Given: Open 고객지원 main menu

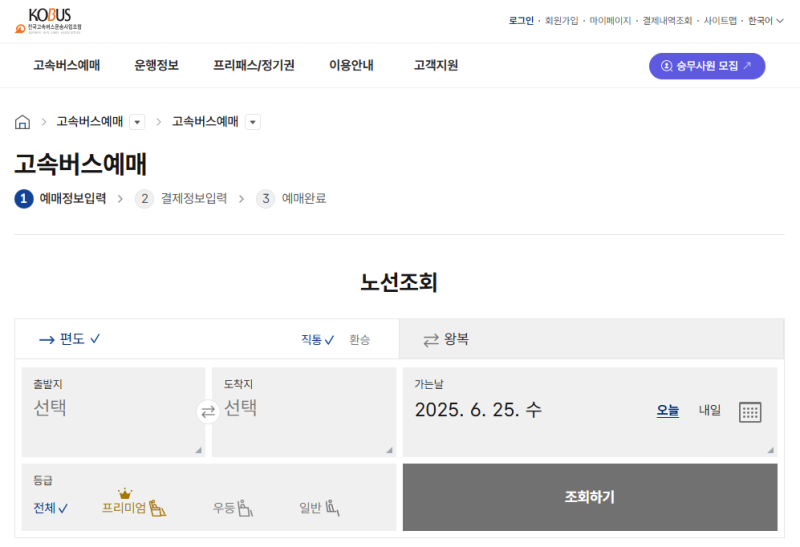Looking at the screenshot, I should pos(436,65).
